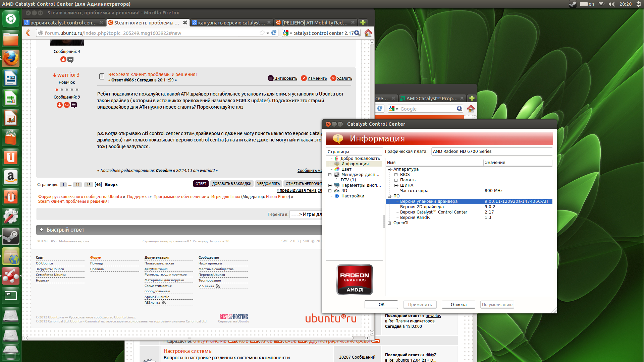Reload the forum page
The width and height of the screenshot is (644, 362).
tap(274, 33)
